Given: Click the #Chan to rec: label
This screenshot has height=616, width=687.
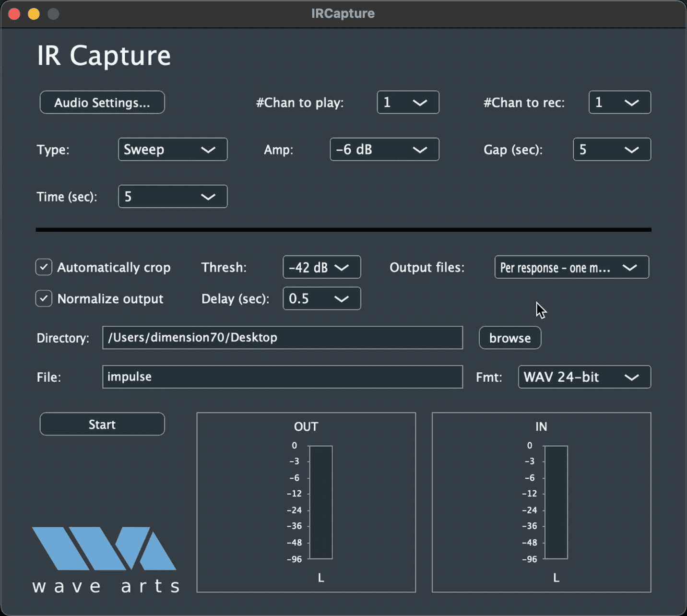Looking at the screenshot, I should point(524,103).
